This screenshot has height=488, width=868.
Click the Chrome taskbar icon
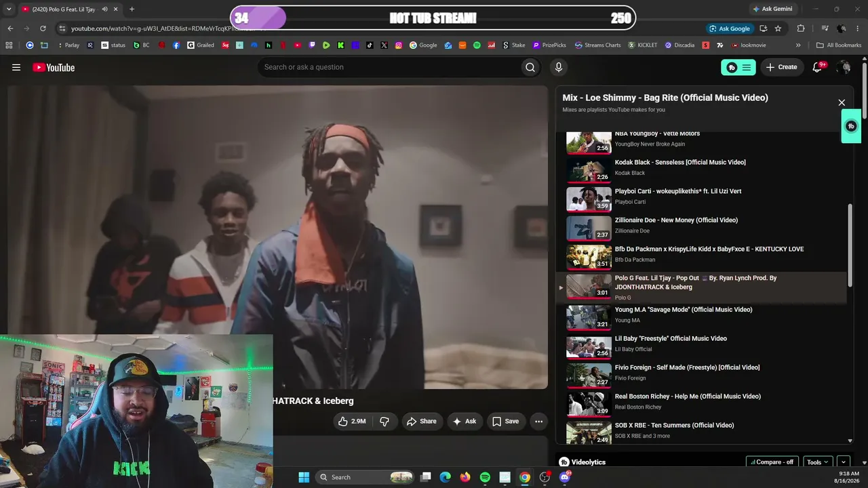point(525,477)
